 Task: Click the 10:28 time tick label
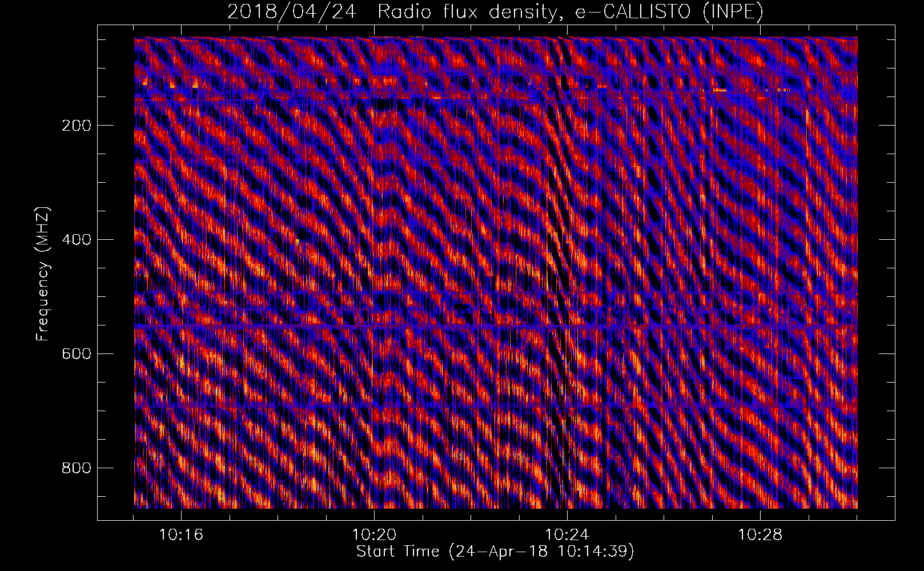(x=760, y=535)
